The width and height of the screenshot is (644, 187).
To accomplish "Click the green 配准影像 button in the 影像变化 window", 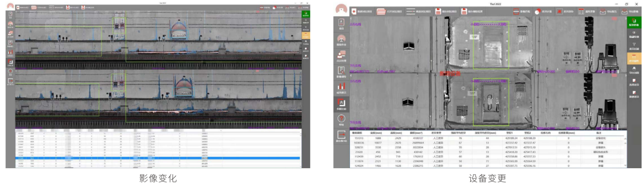I will click(x=305, y=14).
